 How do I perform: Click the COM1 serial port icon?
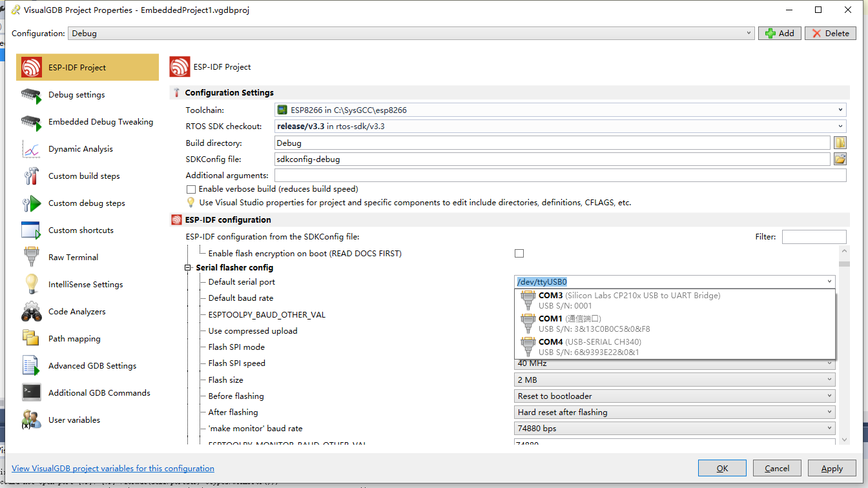[528, 323]
